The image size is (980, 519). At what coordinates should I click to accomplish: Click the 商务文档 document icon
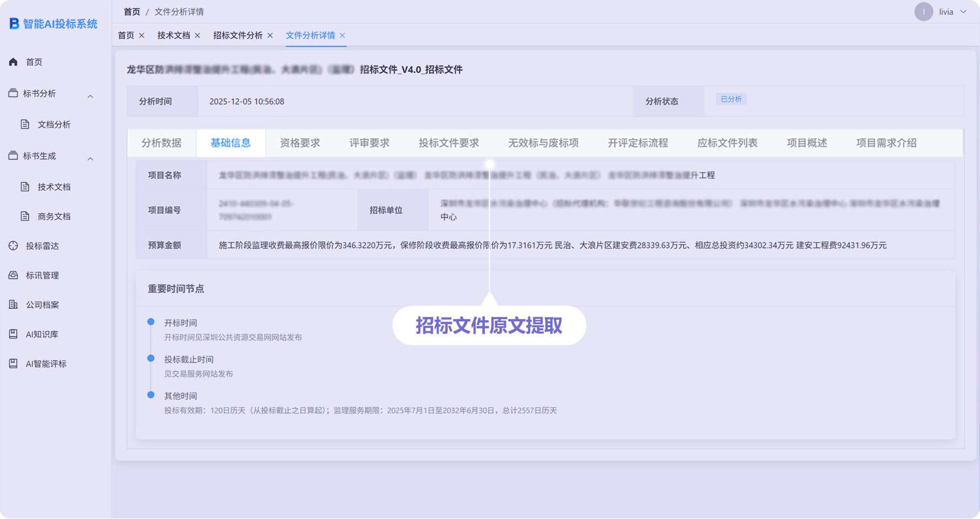(x=25, y=217)
